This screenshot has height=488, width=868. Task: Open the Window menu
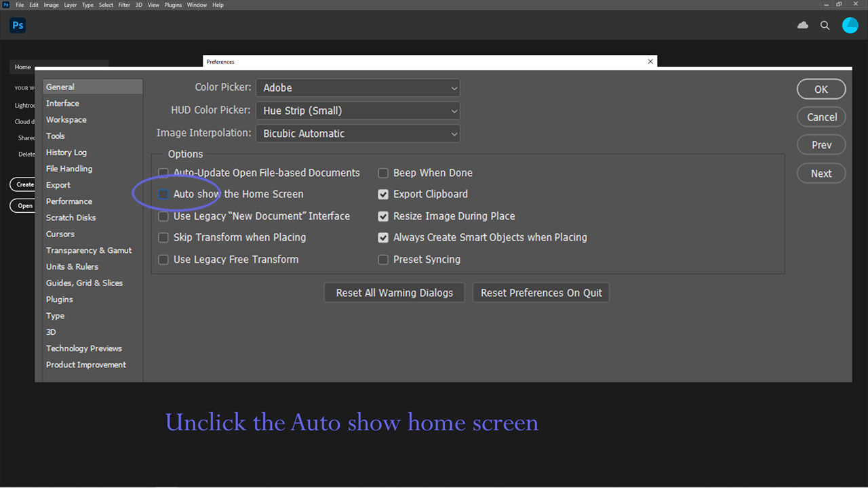tap(197, 5)
